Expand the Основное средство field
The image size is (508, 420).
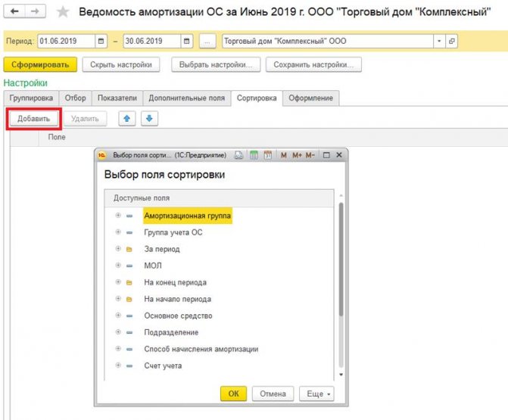point(118,316)
